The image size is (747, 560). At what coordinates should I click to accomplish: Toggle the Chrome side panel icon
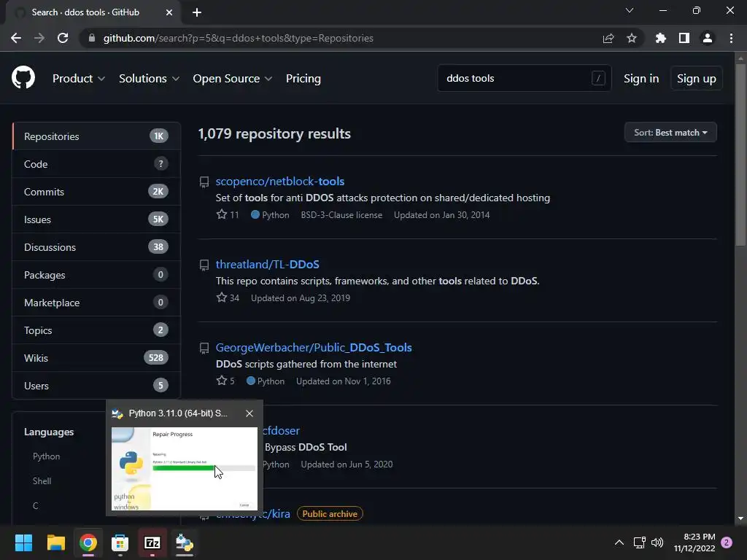click(x=684, y=38)
